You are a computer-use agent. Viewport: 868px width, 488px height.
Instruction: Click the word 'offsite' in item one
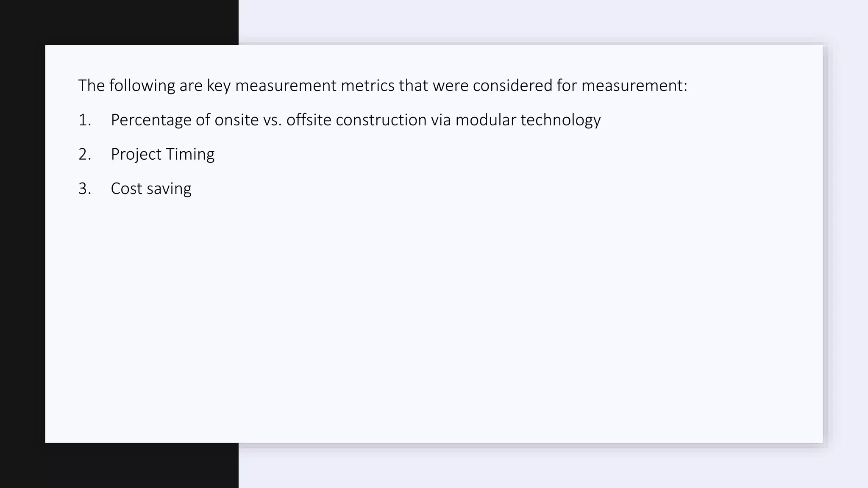point(309,120)
